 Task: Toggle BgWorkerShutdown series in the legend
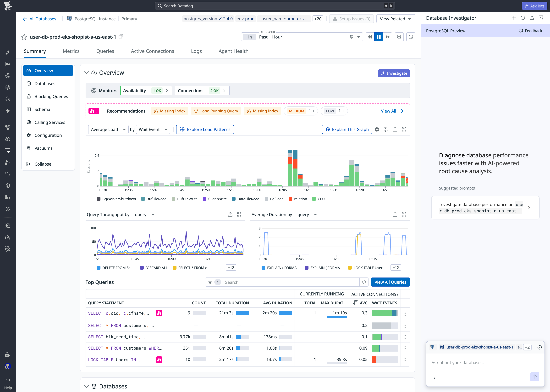click(116, 199)
